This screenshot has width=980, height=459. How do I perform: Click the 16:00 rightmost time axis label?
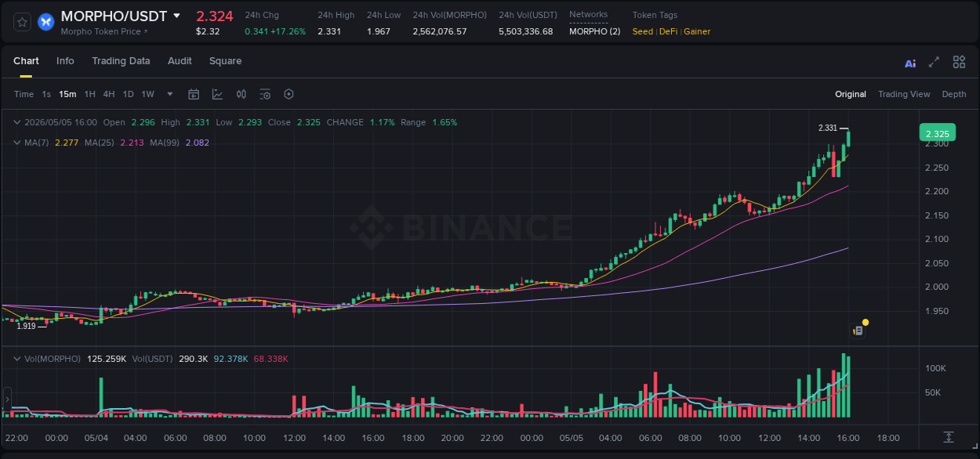(848, 438)
